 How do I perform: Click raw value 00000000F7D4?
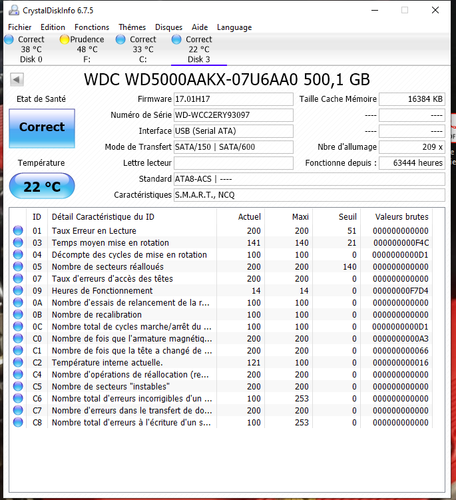(400, 291)
